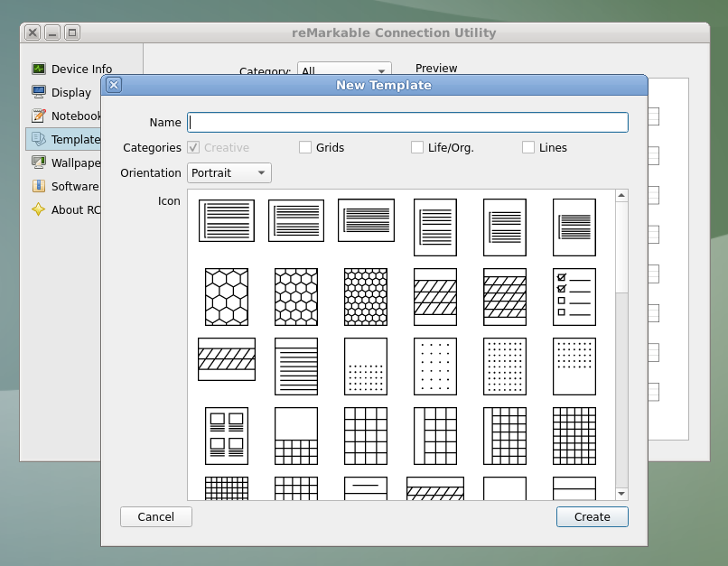Select the landscape diagonal stripe band icon
This screenshot has height=566, width=728.
coord(227,359)
